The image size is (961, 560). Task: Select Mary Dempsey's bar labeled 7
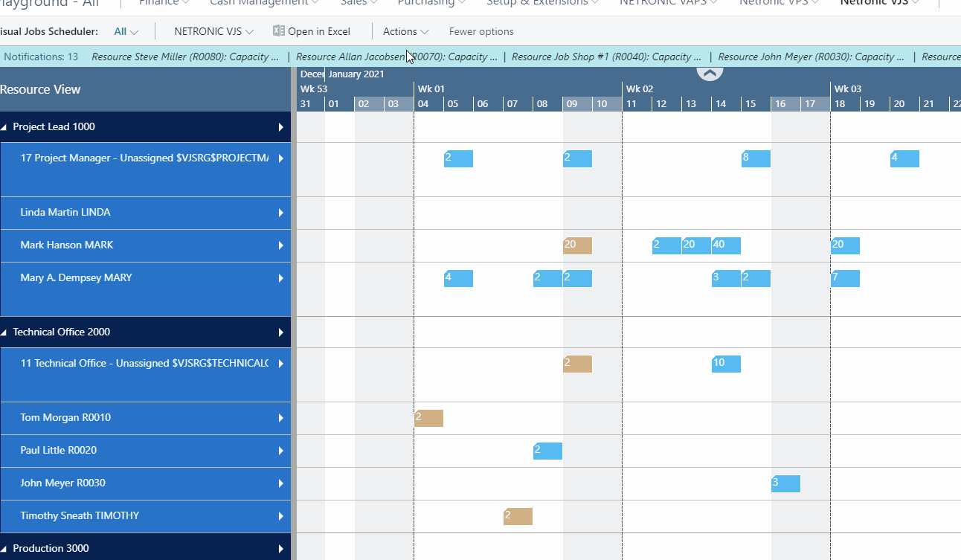[x=845, y=278]
